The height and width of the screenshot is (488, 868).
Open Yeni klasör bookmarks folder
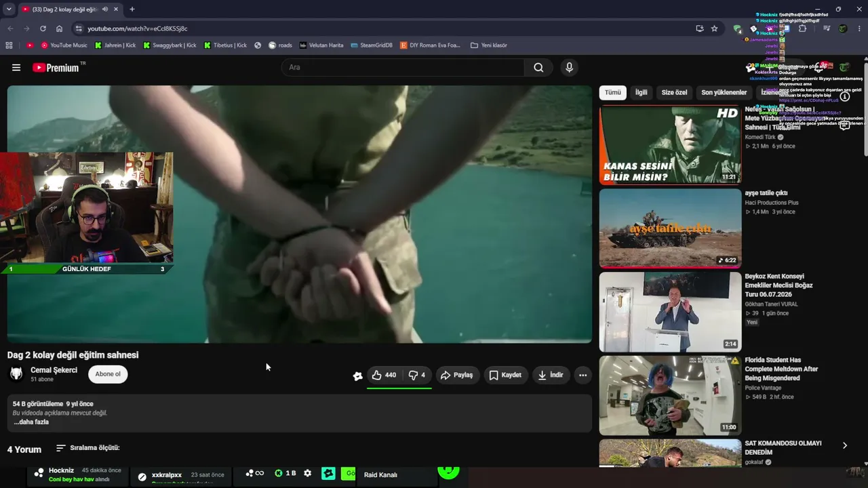point(488,45)
